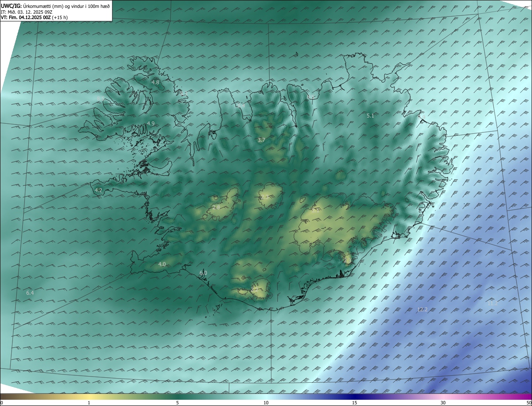Click the legend tick label 10

coord(266,403)
